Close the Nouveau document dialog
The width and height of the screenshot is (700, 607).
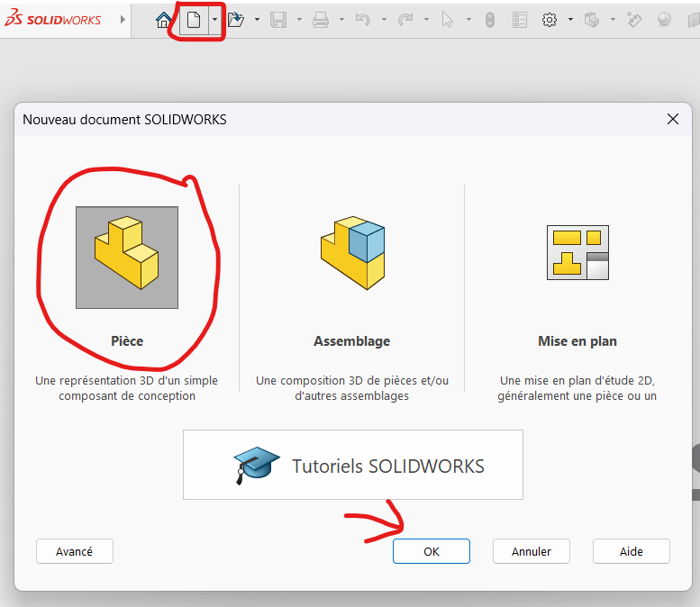tap(673, 119)
